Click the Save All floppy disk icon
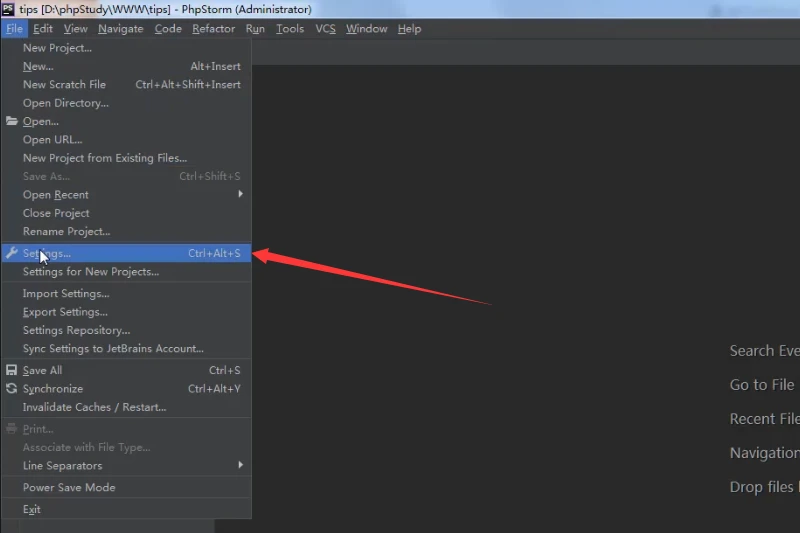This screenshot has height=533, width=800. [x=11, y=370]
